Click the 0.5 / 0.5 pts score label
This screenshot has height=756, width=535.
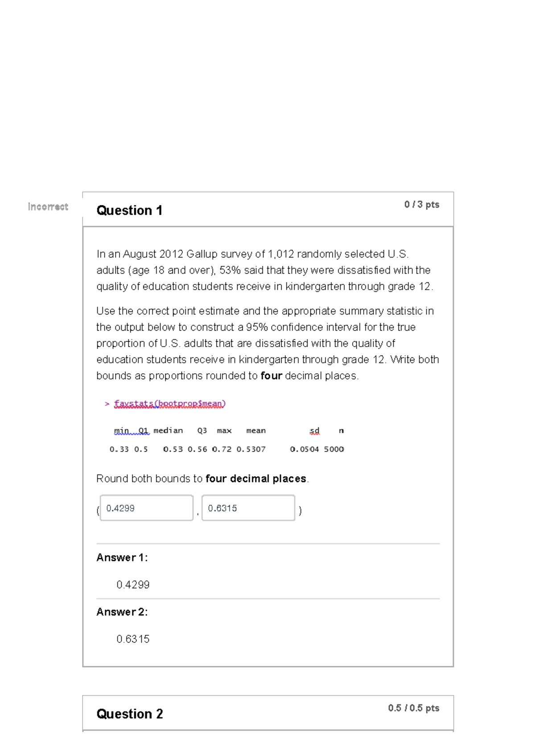413,708
